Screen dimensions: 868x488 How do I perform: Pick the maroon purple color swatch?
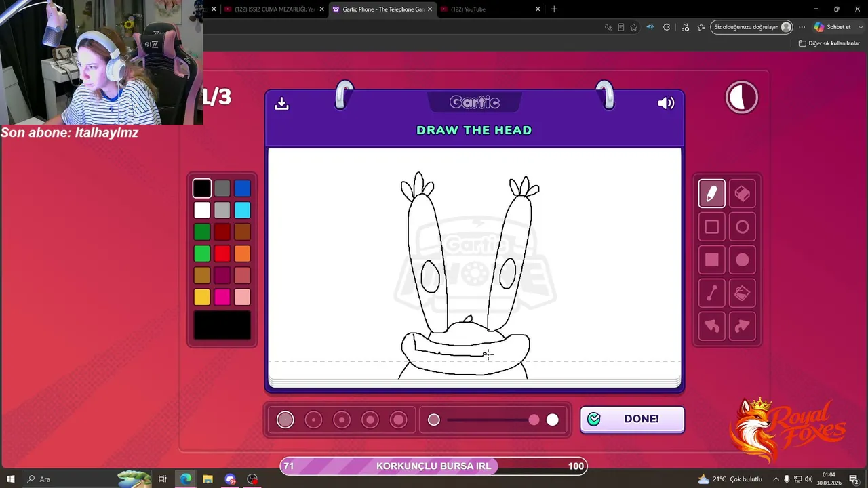[222, 275]
